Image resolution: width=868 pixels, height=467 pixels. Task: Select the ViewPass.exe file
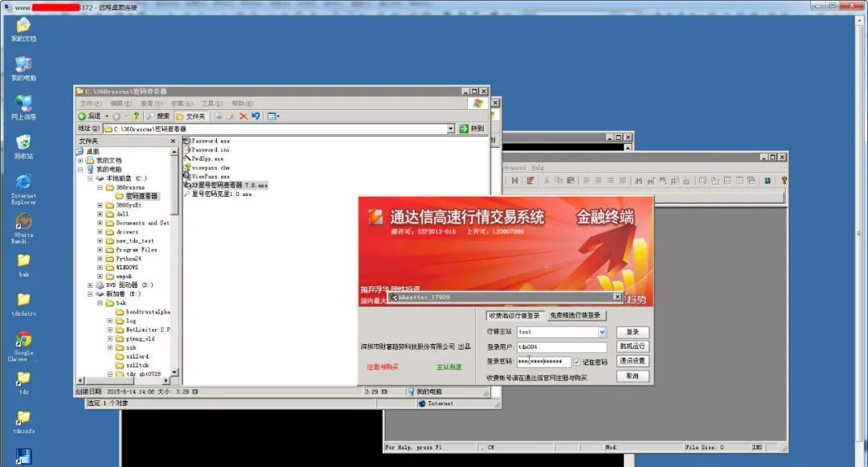207,177
